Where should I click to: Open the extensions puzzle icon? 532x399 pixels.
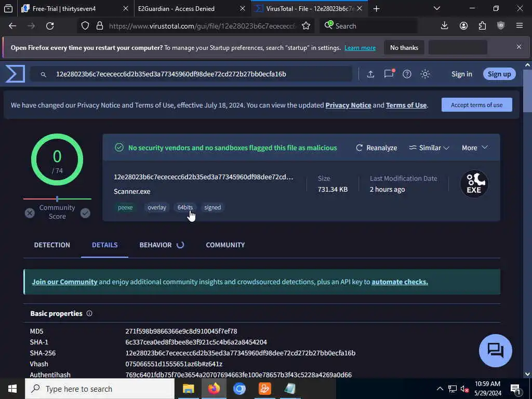(x=482, y=26)
